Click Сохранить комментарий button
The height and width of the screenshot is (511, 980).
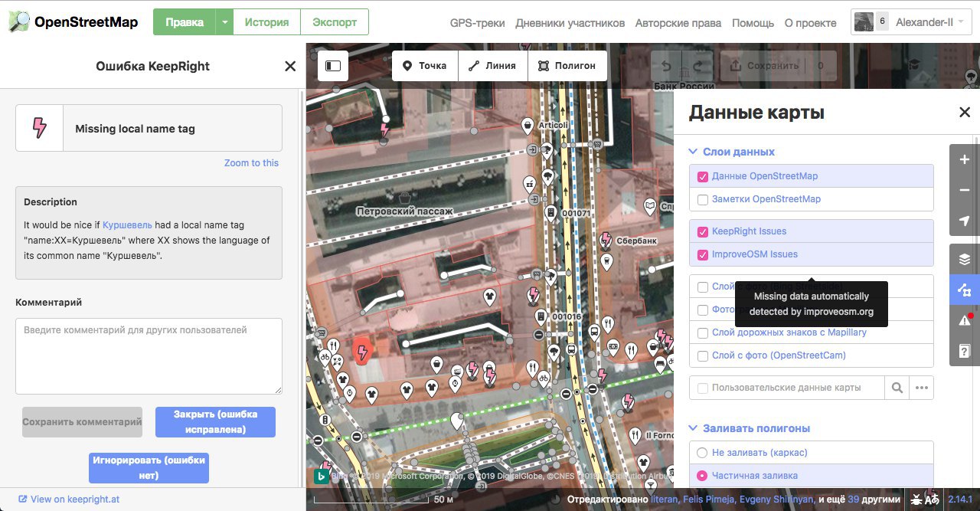tap(82, 422)
